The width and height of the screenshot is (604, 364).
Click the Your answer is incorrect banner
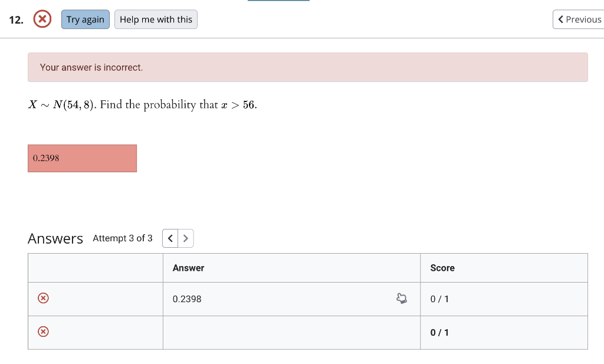[308, 67]
